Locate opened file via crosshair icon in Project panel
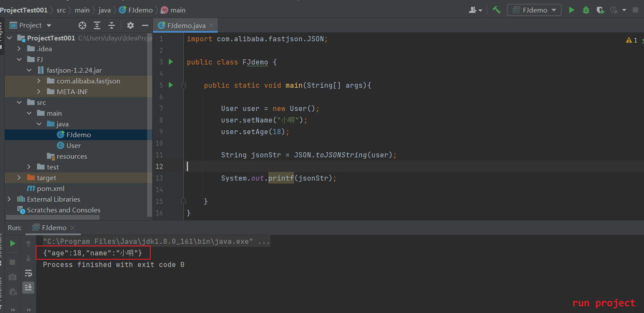The image size is (644, 313). pyautogui.click(x=82, y=25)
